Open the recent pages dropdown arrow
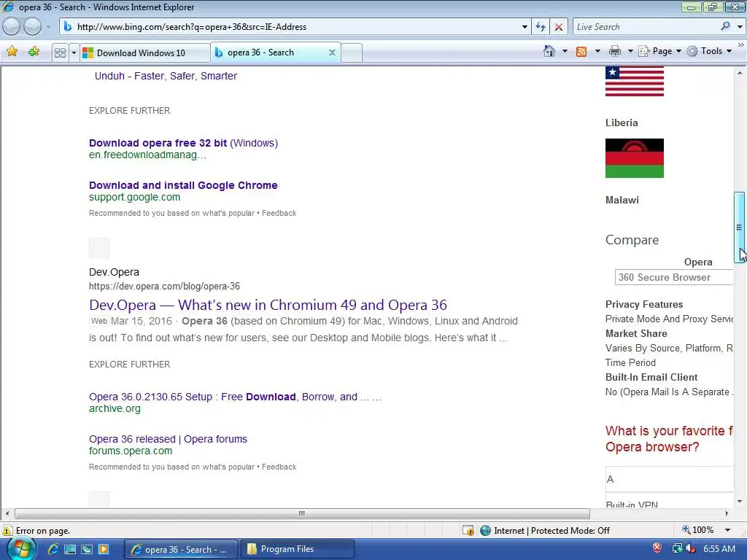Screen dimensions: 747x560 [x=48, y=27]
